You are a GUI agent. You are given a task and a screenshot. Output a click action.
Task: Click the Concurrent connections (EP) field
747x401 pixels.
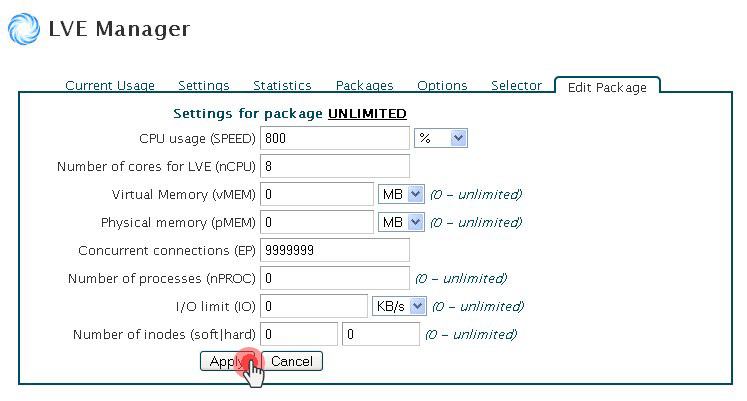coord(335,250)
